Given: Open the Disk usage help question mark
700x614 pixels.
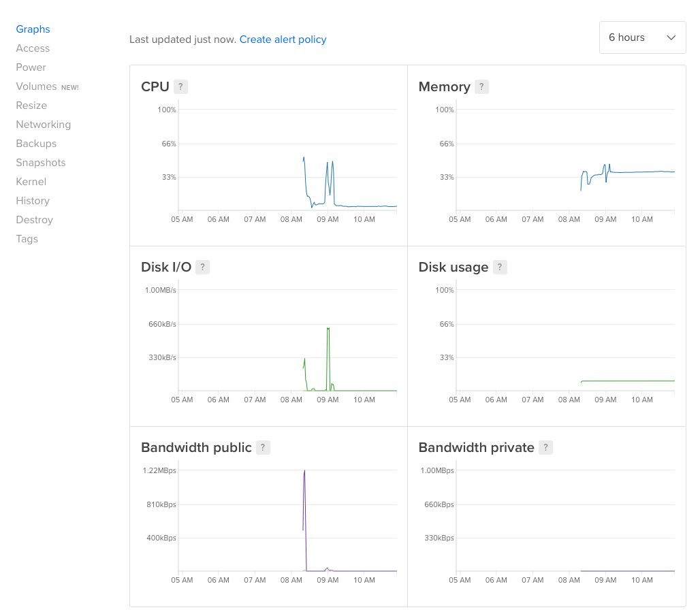Looking at the screenshot, I should [x=500, y=267].
